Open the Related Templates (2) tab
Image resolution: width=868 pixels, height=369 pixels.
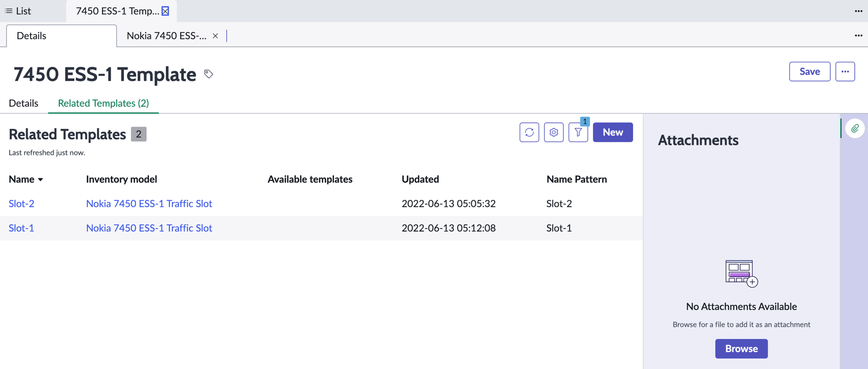point(104,103)
